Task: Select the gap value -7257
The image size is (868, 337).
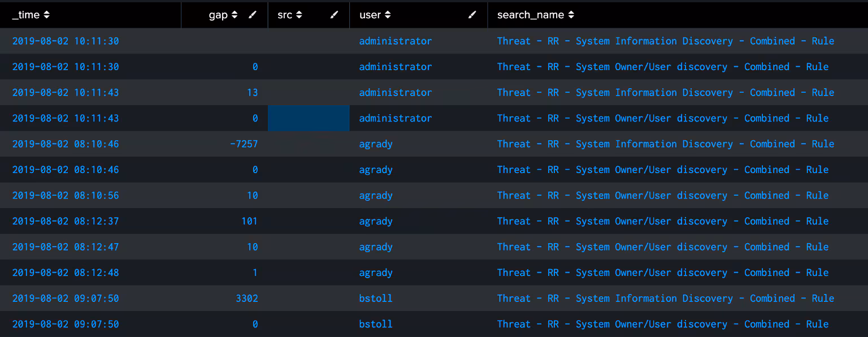Action: [x=244, y=144]
